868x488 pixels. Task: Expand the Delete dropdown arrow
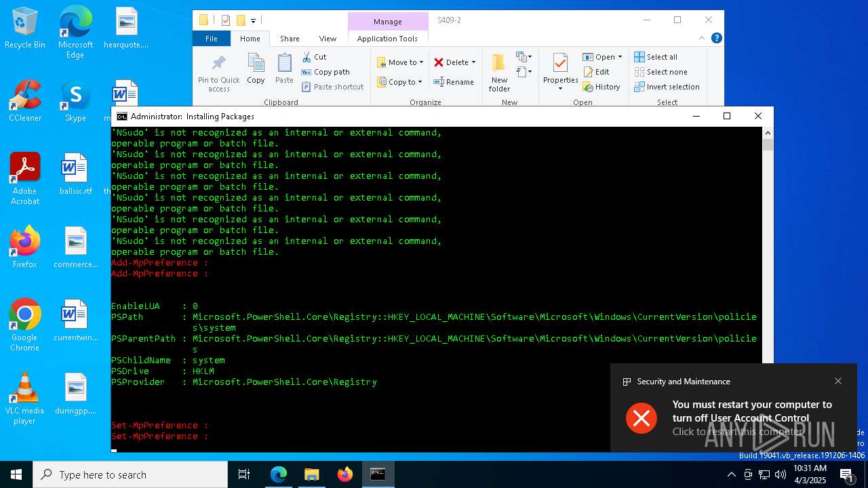(473, 62)
